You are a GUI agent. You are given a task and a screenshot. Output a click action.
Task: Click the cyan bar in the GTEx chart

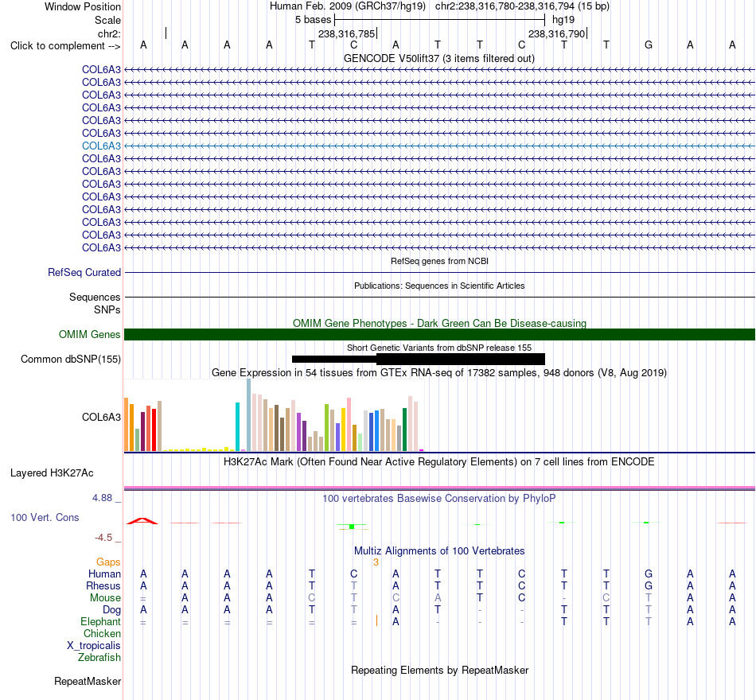(237, 426)
